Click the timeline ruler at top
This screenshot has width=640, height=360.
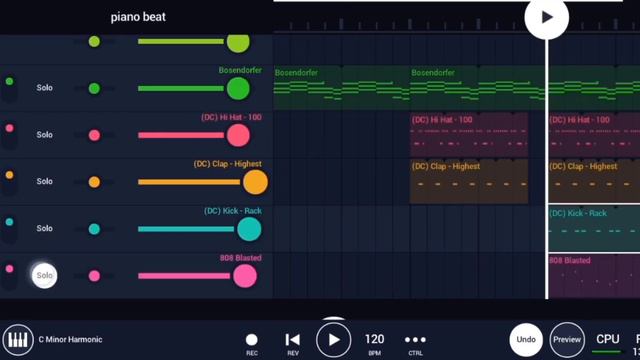[x=456, y=25]
